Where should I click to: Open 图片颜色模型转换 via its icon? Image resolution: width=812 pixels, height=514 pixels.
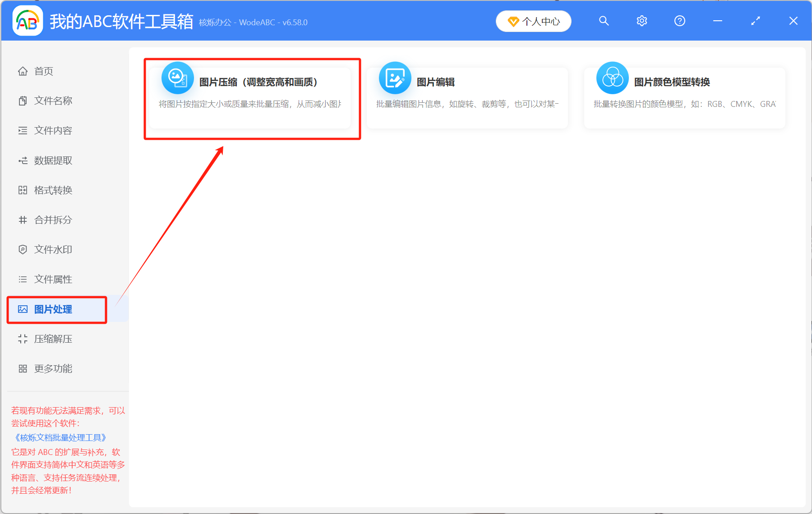612,78
